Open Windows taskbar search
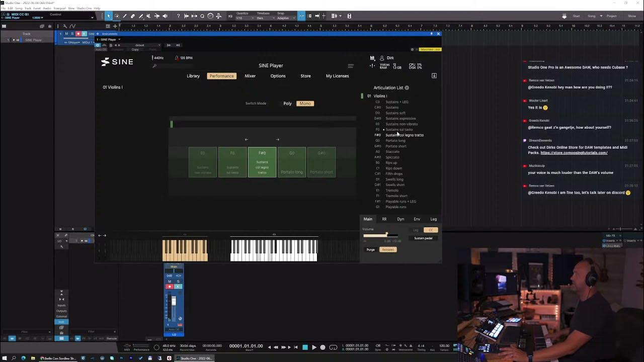 click(14, 358)
